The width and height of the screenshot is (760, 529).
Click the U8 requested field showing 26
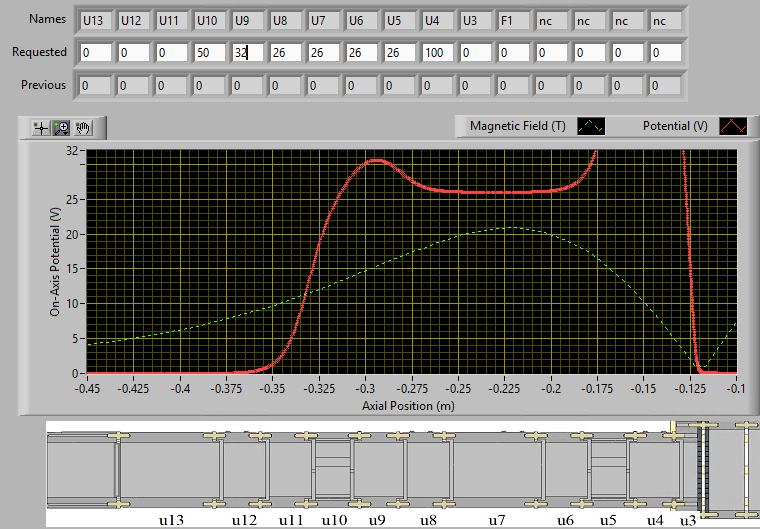pos(285,53)
